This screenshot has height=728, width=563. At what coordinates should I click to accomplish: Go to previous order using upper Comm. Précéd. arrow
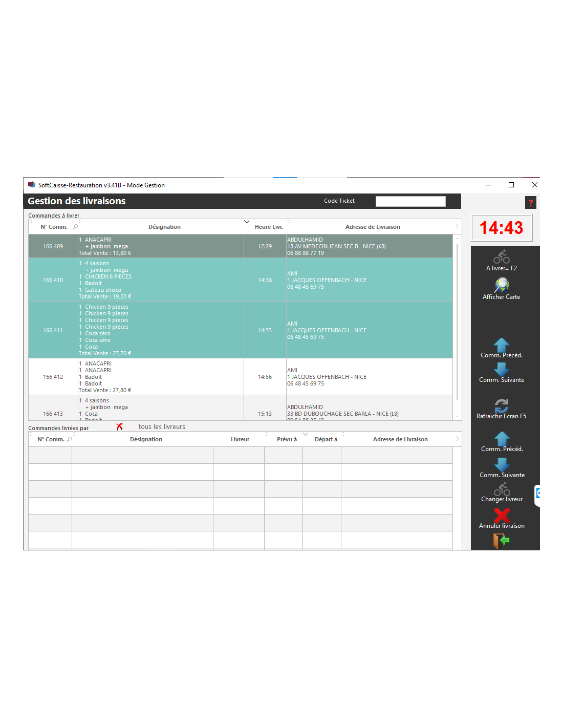[501, 345]
